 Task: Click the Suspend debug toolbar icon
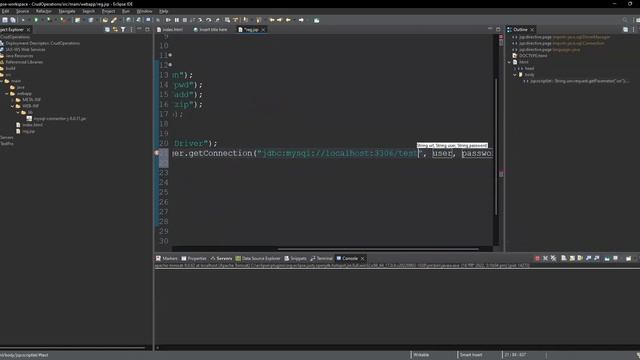pyautogui.click(x=177, y=20)
